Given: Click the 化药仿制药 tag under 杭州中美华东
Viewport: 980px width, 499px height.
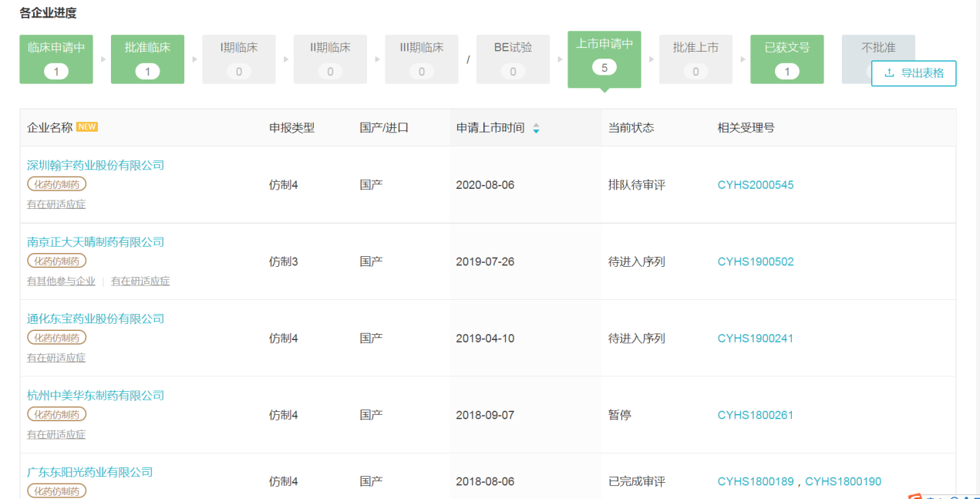Looking at the screenshot, I should tap(57, 415).
